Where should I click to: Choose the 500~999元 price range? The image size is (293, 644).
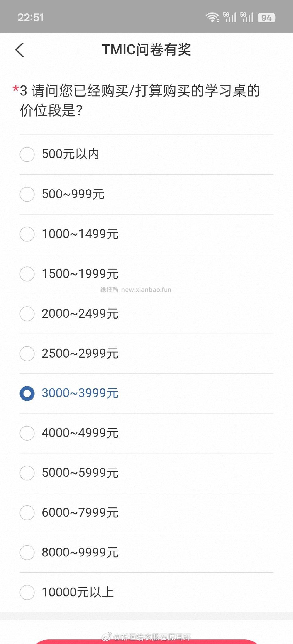(27, 194)
